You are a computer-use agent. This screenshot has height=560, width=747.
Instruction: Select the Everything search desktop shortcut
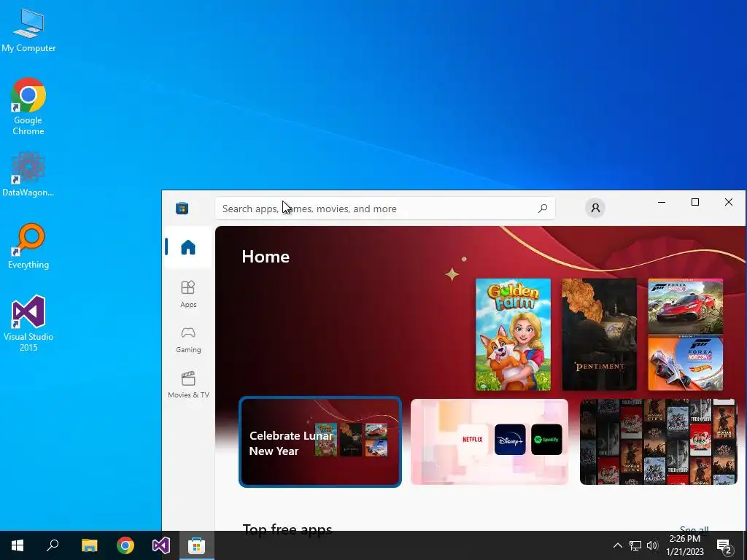[28, 246]
